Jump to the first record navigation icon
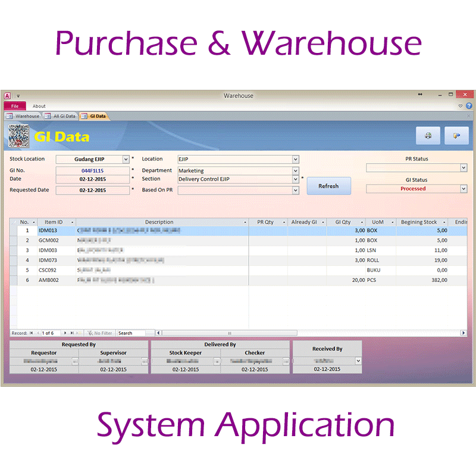 pyautogui.click(x=30, y=333)
